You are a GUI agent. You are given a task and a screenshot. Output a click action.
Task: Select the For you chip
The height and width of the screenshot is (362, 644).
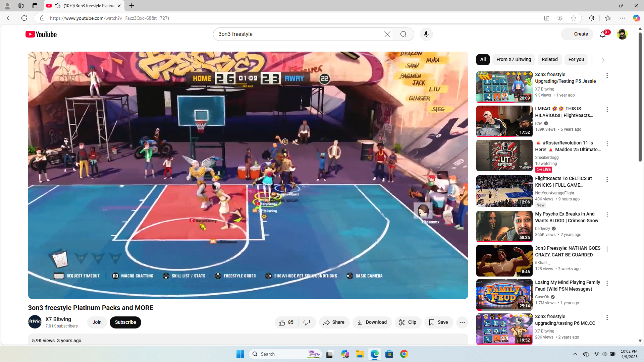click(576, 60)
